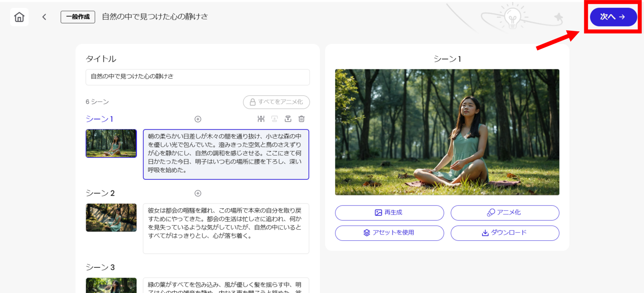This screenshot has width=644, height=293.
Task: Go to the home page icon
Action: point(19,17)
